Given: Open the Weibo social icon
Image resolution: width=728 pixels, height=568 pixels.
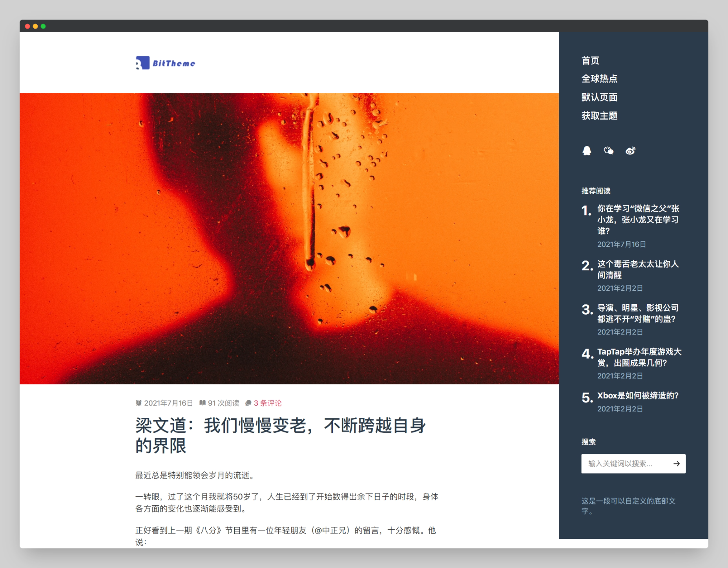Looking at the screenshot, I should 630,151.
